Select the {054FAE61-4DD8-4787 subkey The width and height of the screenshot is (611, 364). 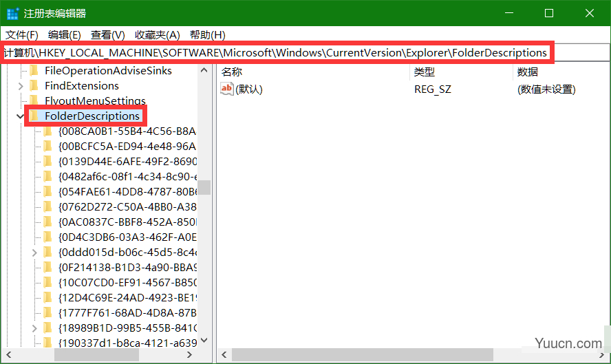[127, 192]
